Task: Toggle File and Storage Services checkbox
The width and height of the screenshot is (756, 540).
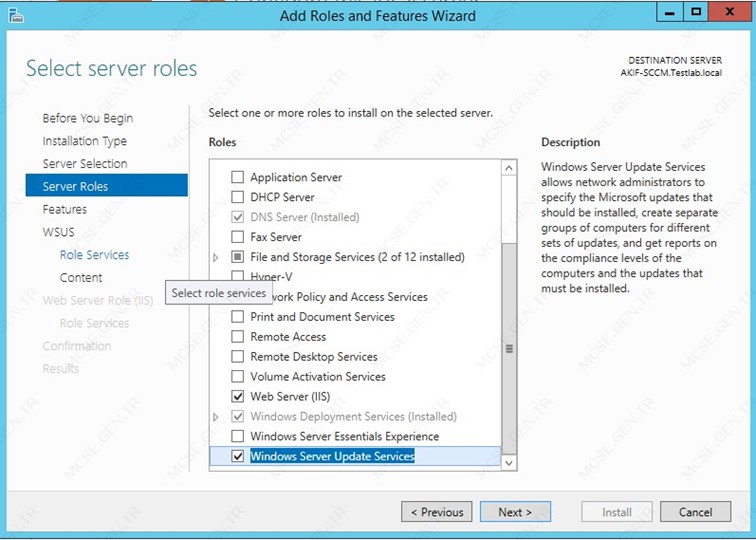Action: click(x=237, y=256)
